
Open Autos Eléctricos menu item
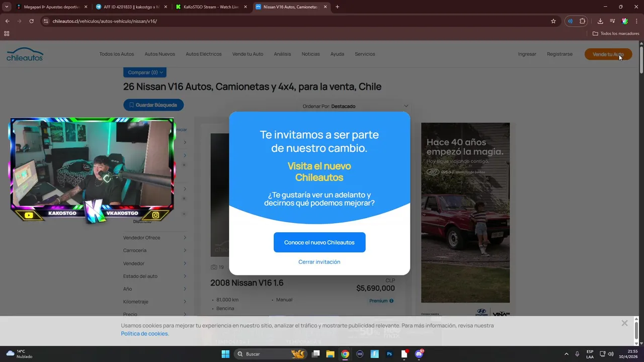click(203, 54)
